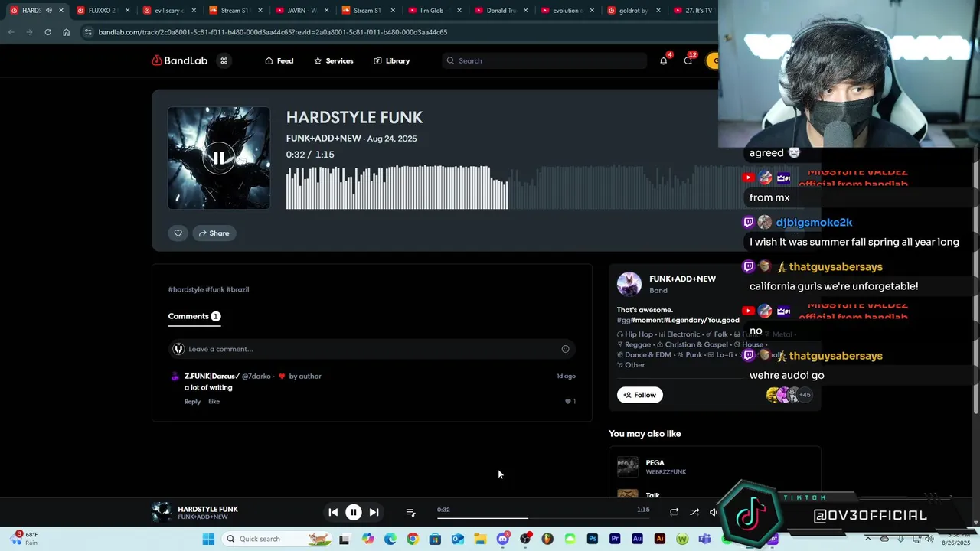Toggle repeat in the bottom player
This screenshot has height=551, width=980.
point(674,512)
